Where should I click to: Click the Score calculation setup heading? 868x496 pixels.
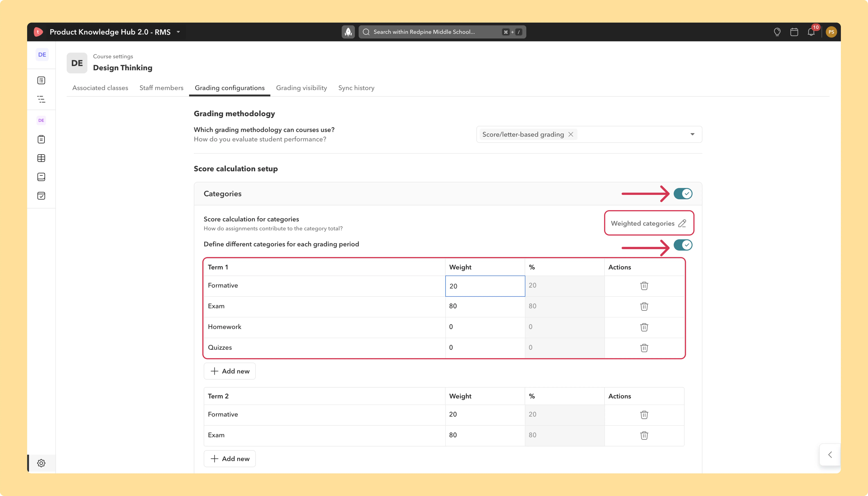[236, 169]
